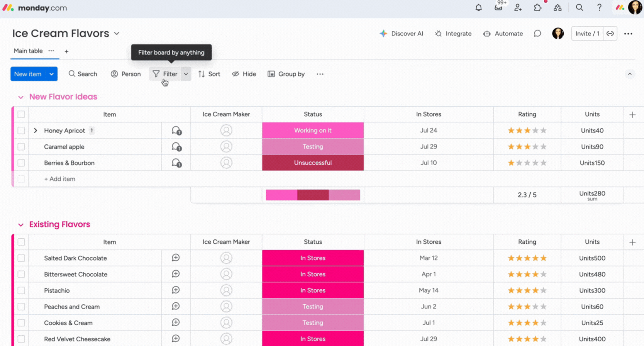The width and height of the screenshot is (644, 346).
Task: Tick the Pistachio row checkbox
Action: (21, 290)
